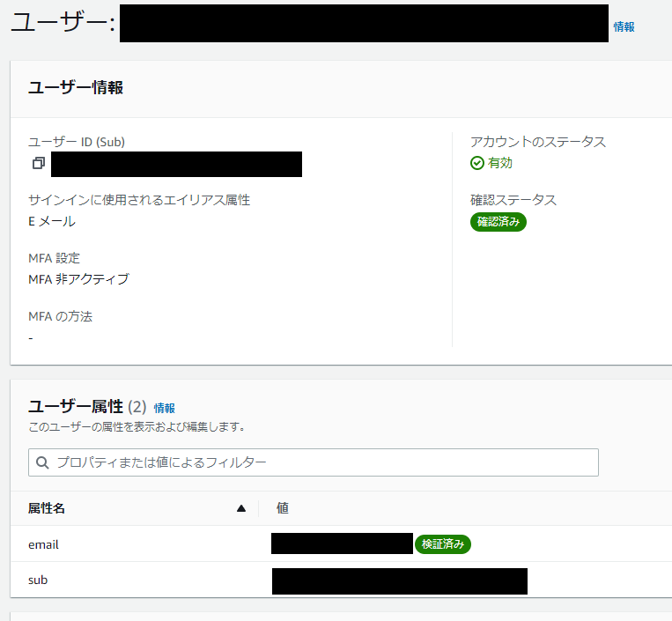Click the 確認済み confirmation status badge

pos(498,222)
